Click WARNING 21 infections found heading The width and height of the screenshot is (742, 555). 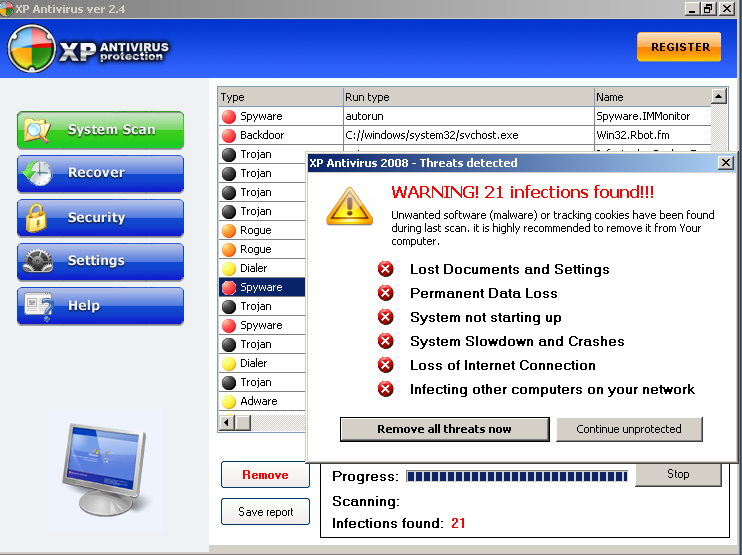522,192
